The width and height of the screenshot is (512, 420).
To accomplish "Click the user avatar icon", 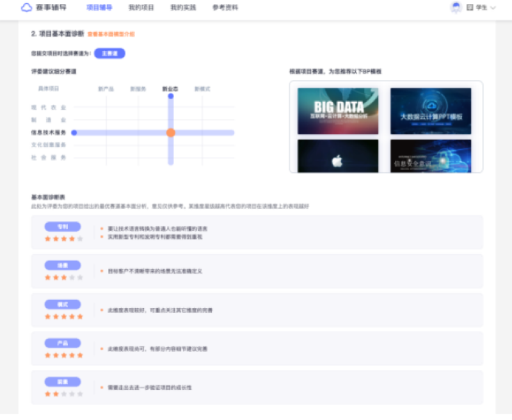I will [x=456, y=8].
